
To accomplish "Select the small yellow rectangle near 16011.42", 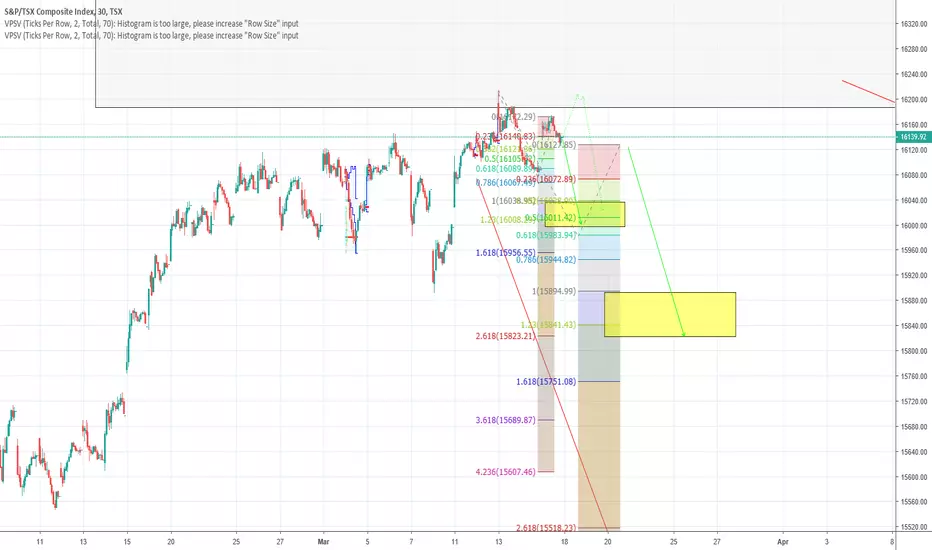I will tap(585, 214).
